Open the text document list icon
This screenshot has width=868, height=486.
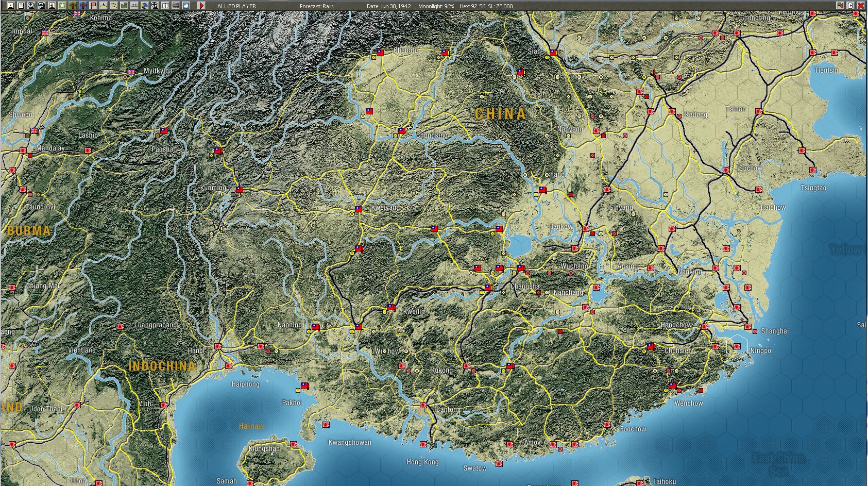pos(21,6)
